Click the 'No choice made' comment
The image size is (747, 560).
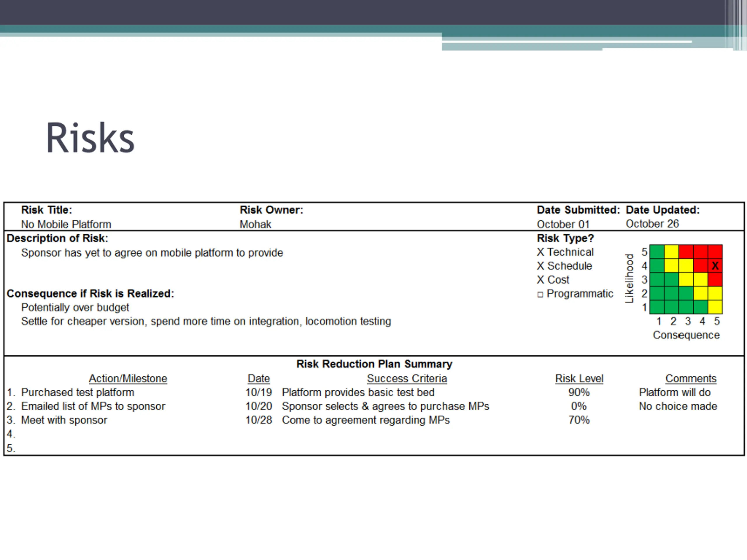678,406
